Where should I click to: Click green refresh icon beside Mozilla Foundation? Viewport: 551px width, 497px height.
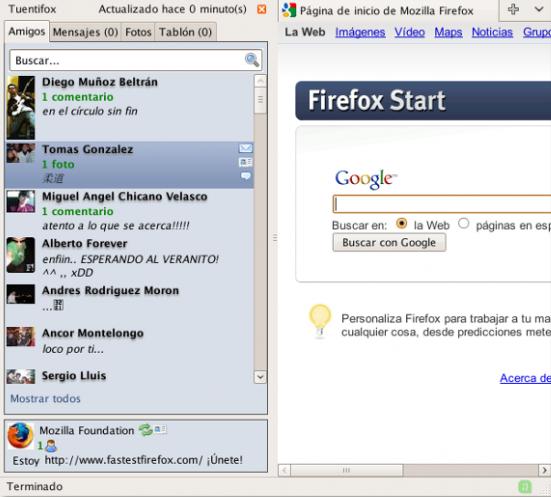145,430
